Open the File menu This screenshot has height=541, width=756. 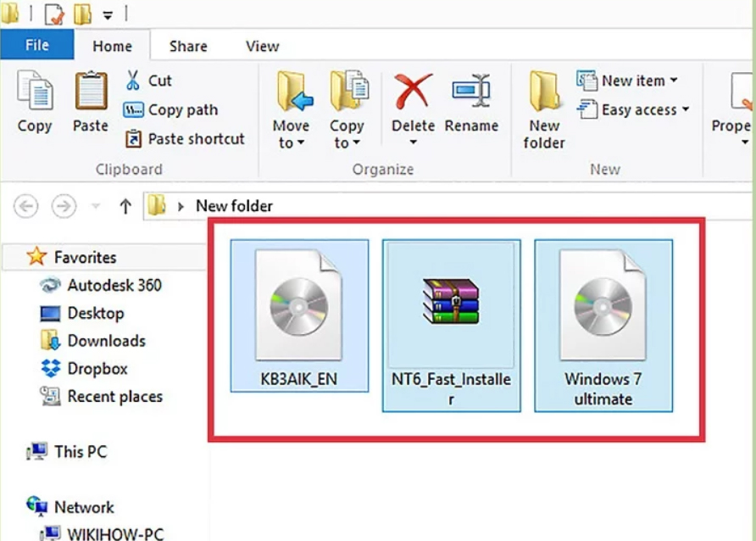(x=37, y=45)
